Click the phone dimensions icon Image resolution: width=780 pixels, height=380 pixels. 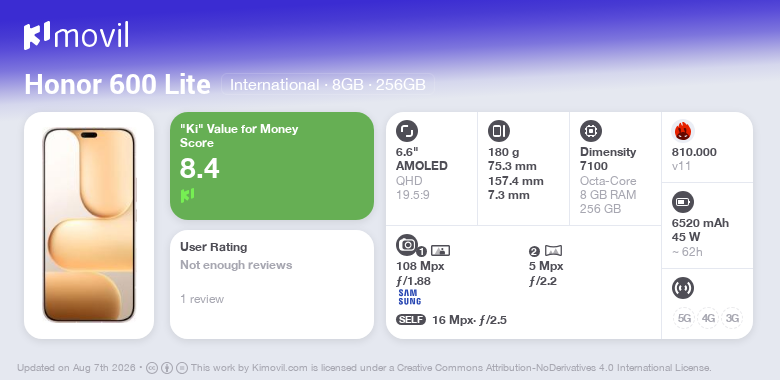(499, 131)
